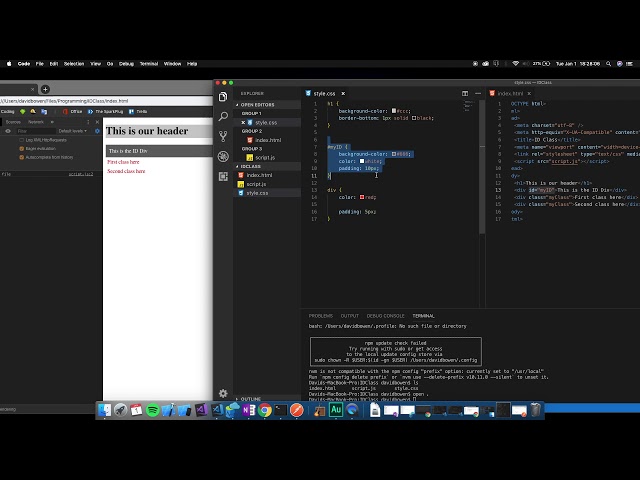Toggle the console live expression eye
The image size is (640, 480).
coord(8,131)
